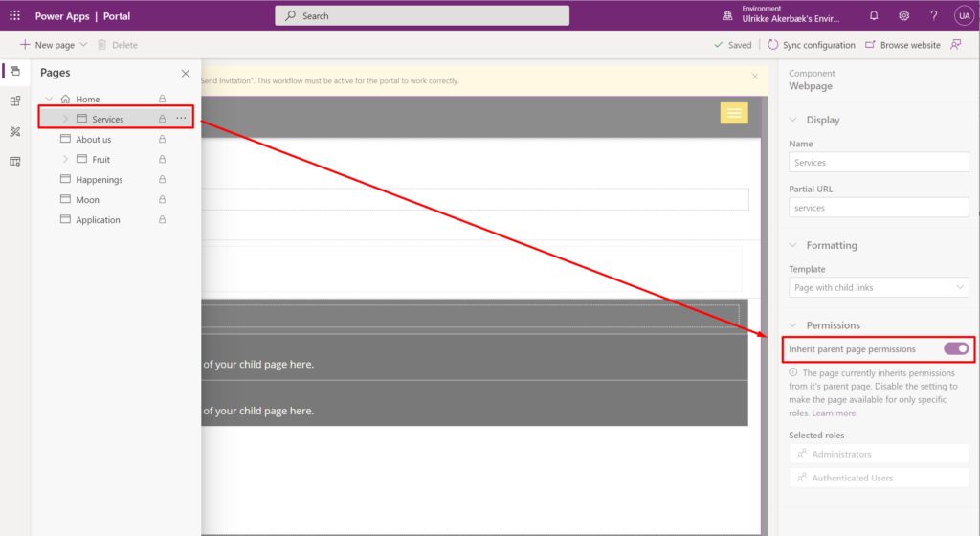Open the UA account avatar
The width and height of the screenshot is (980, 536).
pos(964,16)
